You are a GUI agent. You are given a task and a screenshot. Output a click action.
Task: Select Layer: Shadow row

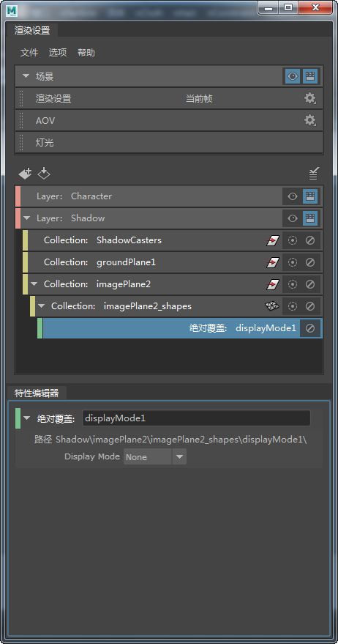click(169, 218)
